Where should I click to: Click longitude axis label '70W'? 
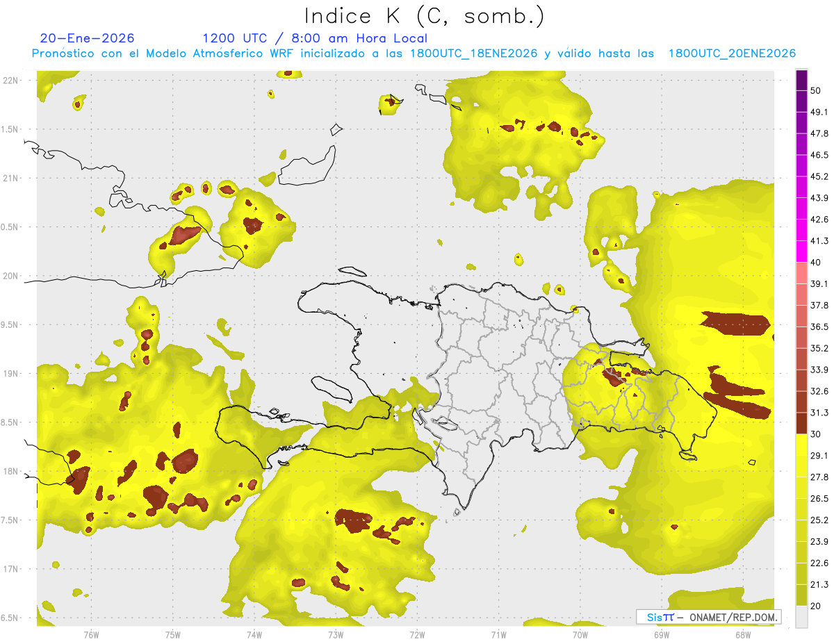(x=580, y=635)
